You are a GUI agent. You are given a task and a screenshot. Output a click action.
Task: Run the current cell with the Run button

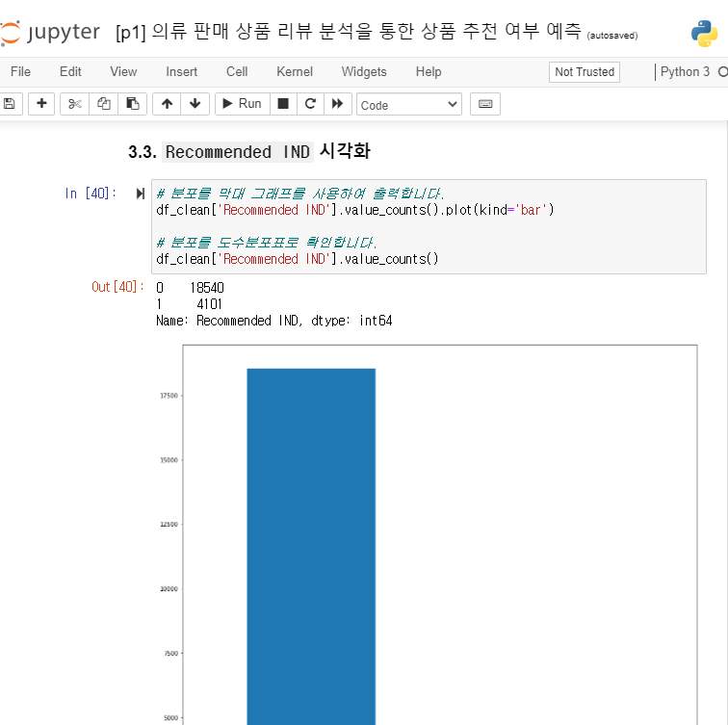pyautogui.click(x=243, y=104)
